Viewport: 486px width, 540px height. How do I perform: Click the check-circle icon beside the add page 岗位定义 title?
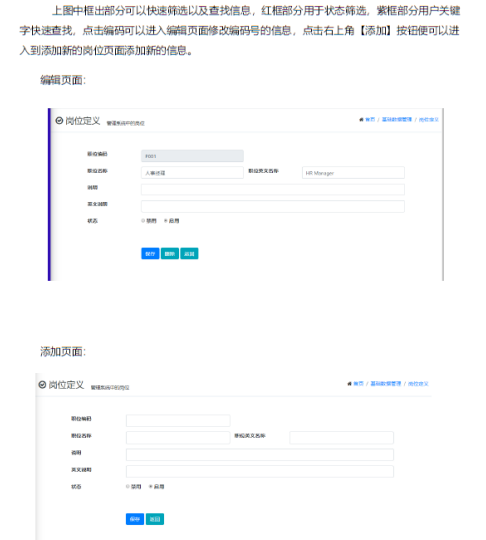click(42, 385)
